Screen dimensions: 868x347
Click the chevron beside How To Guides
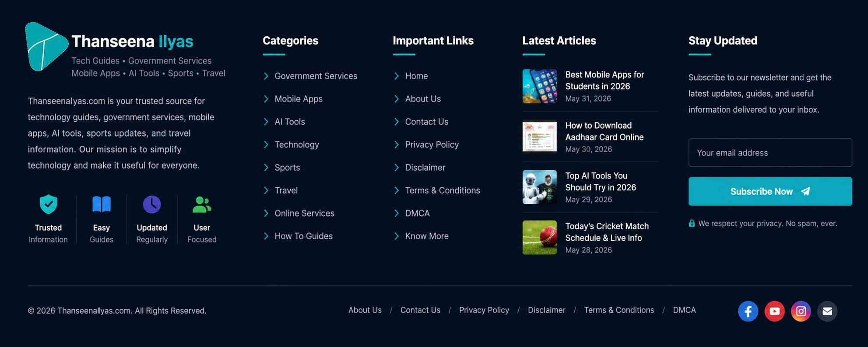[x=266, y=236]
